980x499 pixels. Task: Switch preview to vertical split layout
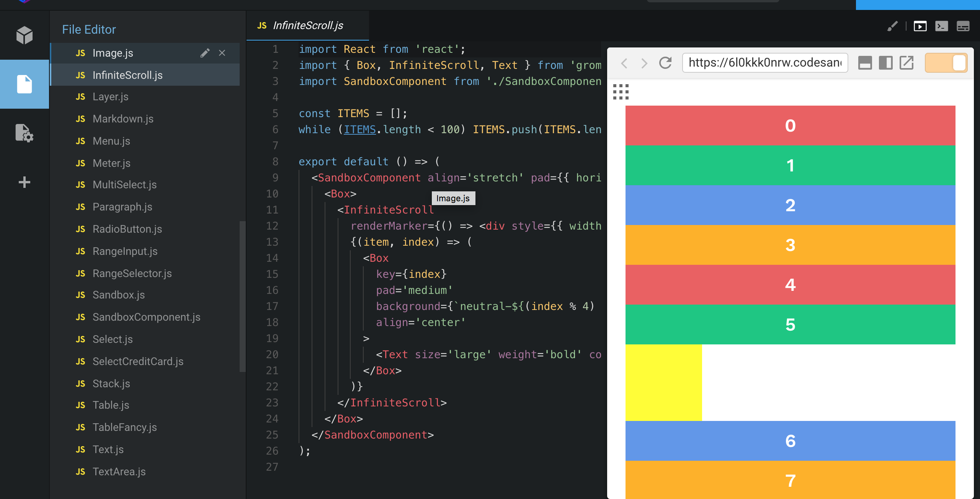(885, 62)
